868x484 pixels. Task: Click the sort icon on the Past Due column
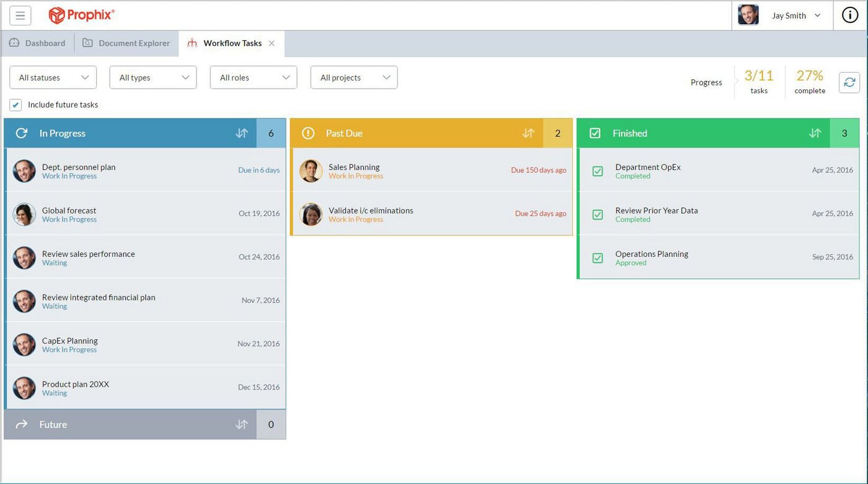(528, 133)
